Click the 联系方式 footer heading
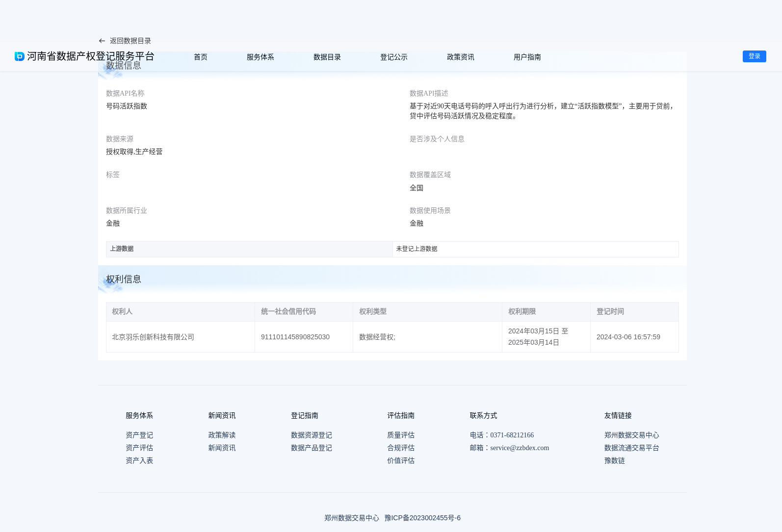 (x=484, y=416)
